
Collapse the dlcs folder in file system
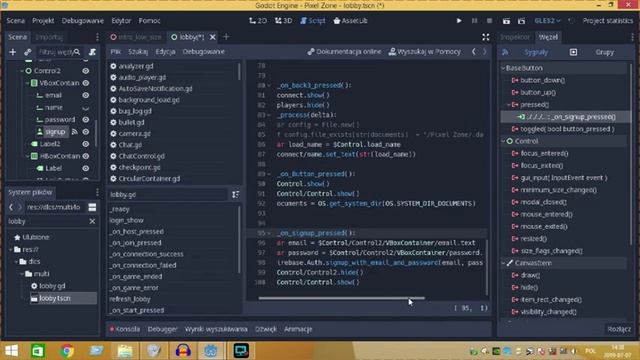[x=16, y=262]
